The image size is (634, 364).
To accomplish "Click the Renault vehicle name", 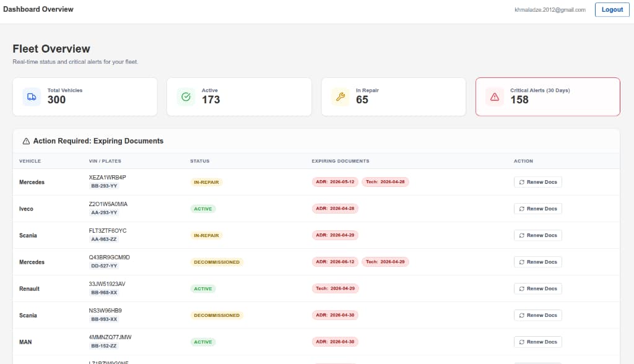I will pos(30,289).
